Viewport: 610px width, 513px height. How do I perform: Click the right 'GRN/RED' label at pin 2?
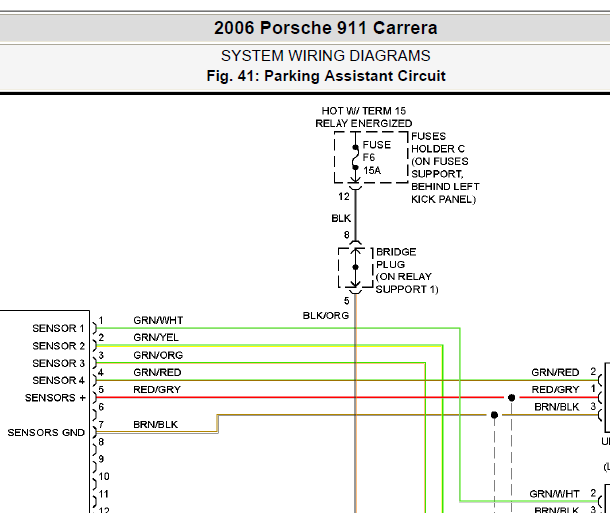(x=555, y=372)
